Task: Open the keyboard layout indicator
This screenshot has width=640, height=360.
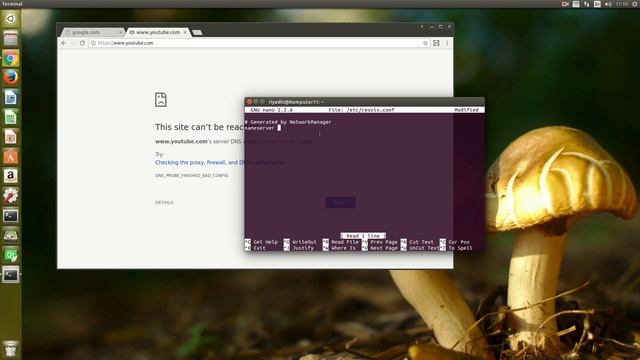Action: [597, 4]
